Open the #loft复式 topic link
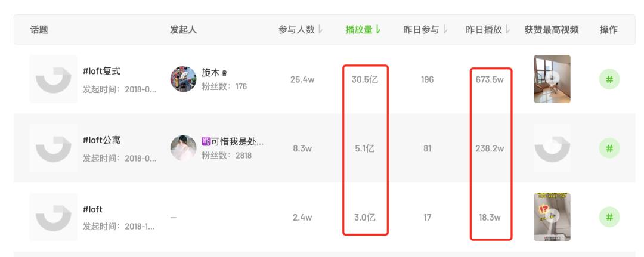 pyautogui.click(x=101, y=72)
